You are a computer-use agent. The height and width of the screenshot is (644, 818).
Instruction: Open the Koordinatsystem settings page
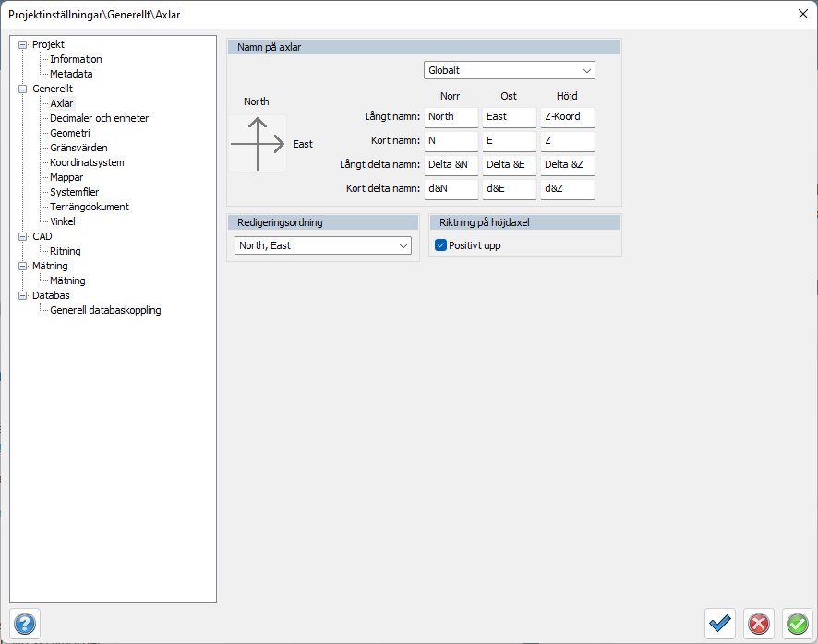[x=87, y=162]
